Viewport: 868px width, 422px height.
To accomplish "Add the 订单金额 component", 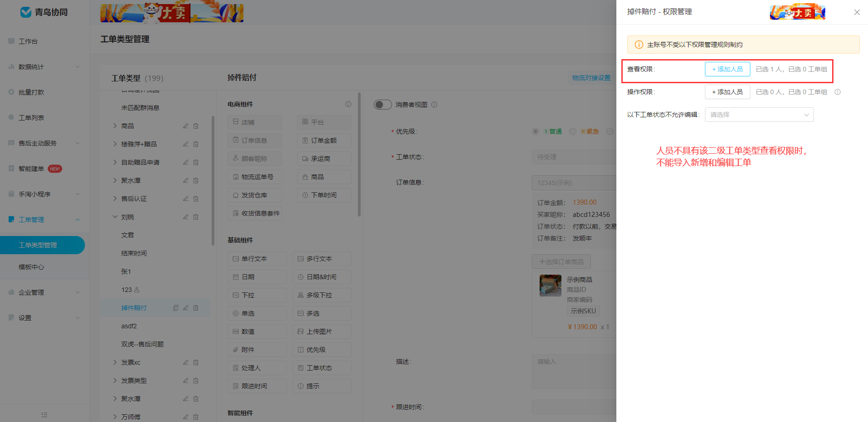I will click(x=324, y=141).
